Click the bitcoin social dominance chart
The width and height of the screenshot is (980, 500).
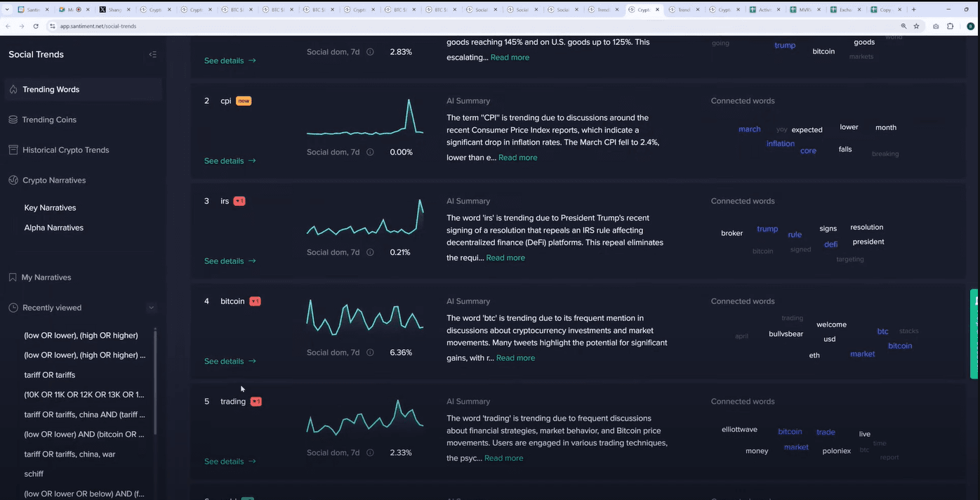364,318
